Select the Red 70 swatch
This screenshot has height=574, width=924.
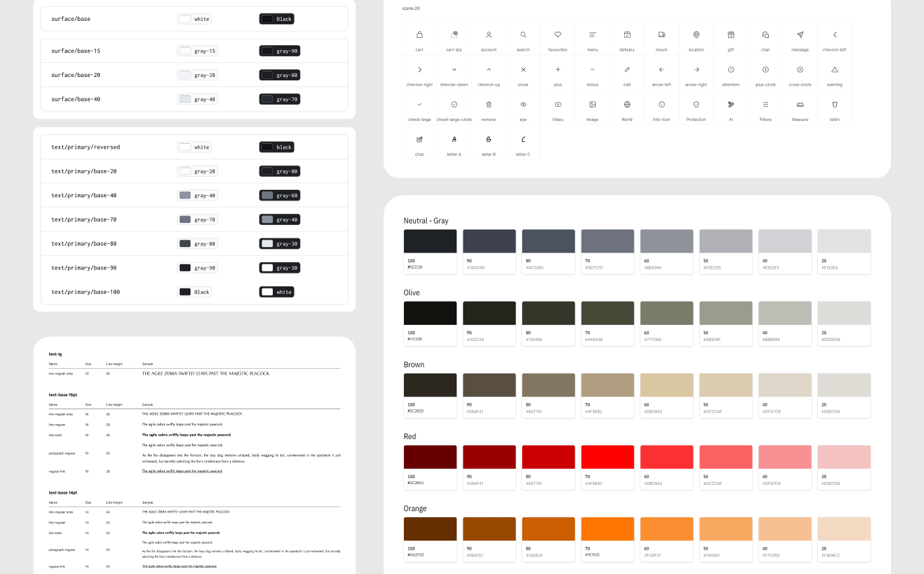click(x=608, y=457)
